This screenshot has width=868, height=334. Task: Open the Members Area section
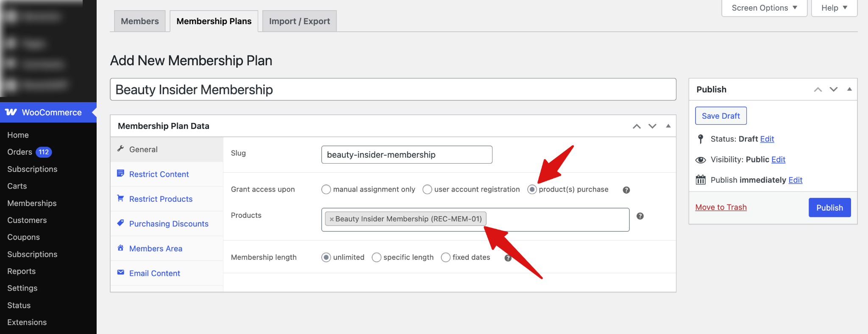[x=167, y=248]
